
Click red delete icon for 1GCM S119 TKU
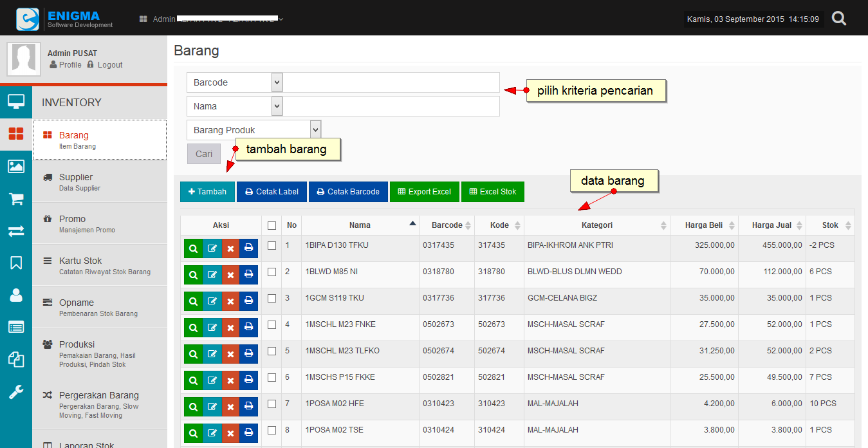coord(230,301)
